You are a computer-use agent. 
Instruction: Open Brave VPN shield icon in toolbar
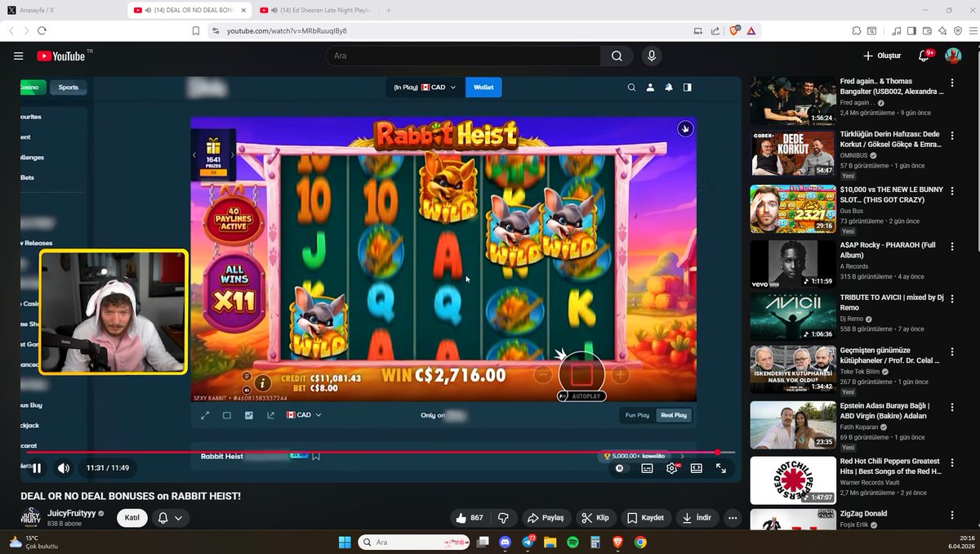click(957, 30)
